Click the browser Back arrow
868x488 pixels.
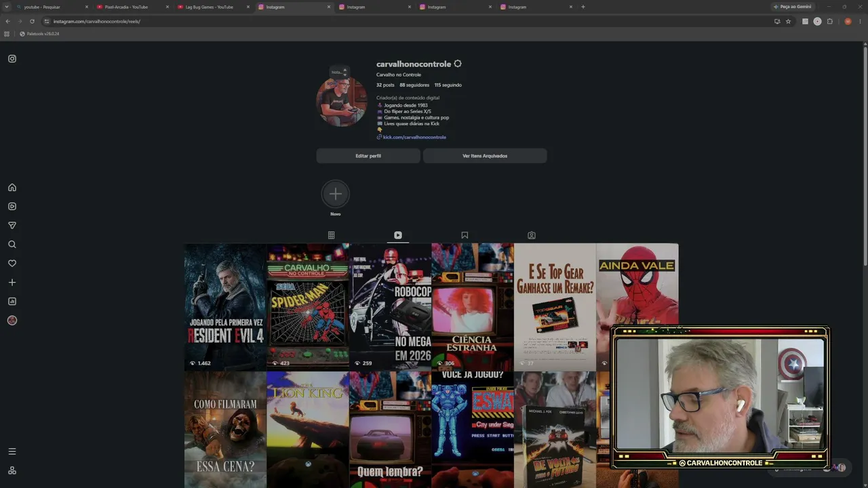point(7,21)
